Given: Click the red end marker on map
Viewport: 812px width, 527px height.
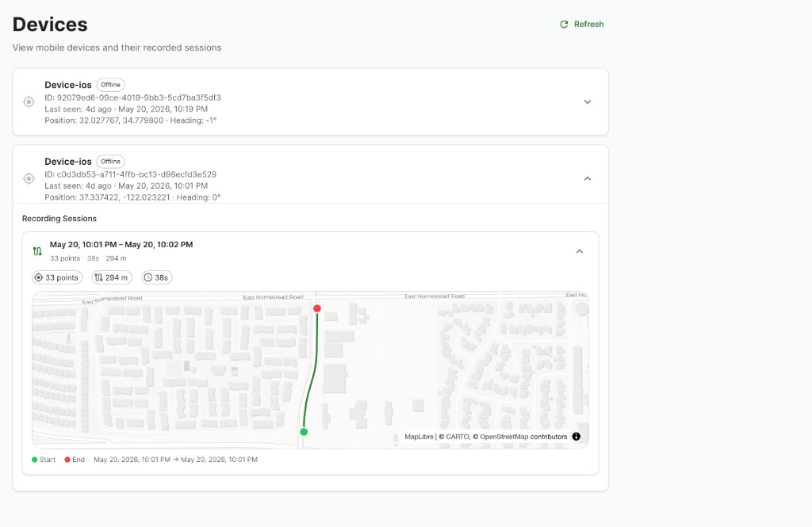Looking at the screenshot, I should pyautogui.click(x=317, y=308).
